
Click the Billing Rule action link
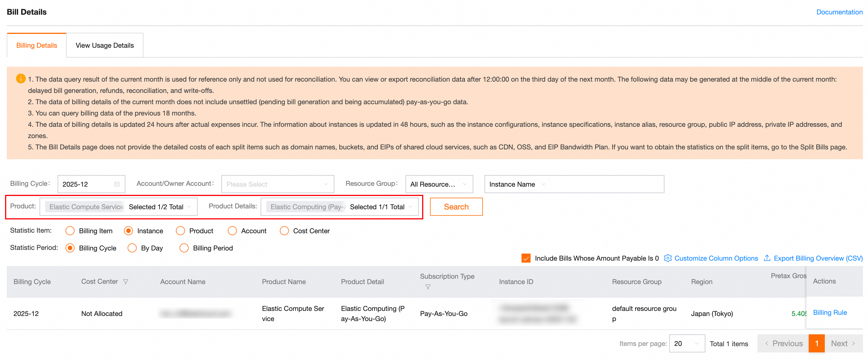pos(830,312)
